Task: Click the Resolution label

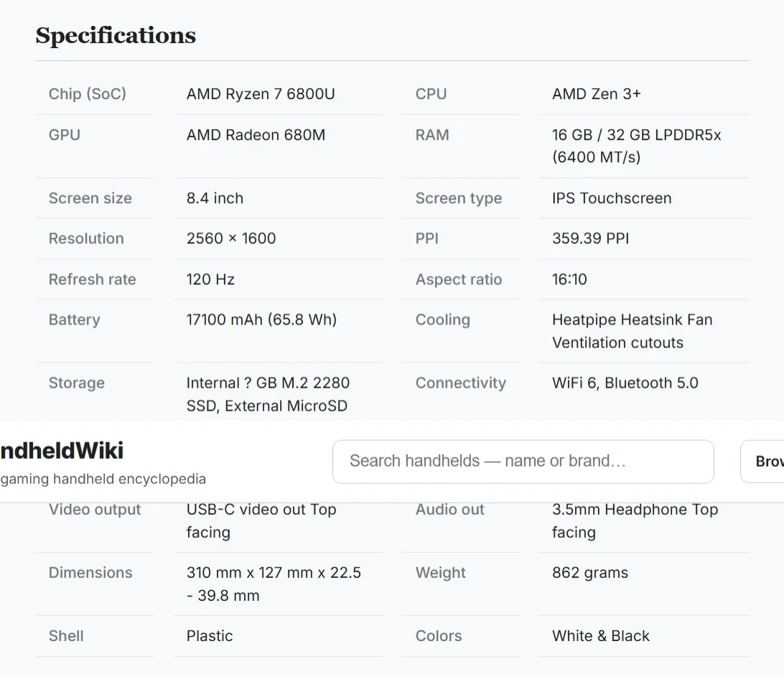Action: pyautogui.click(x=86, y=238)
